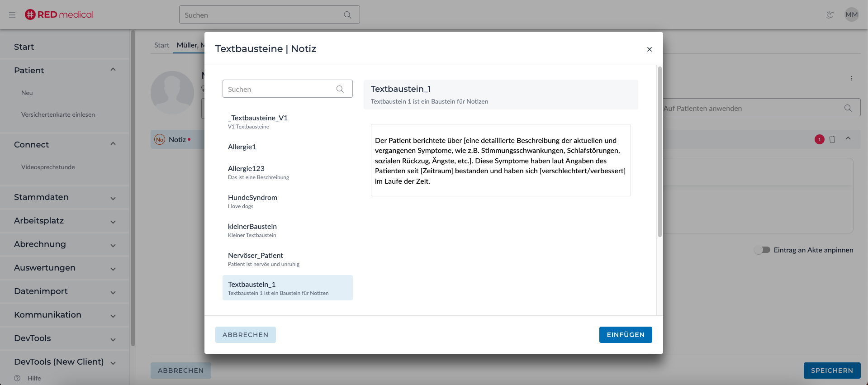Click the search icon in Textbausteine dialog
This screenshot has height=385, width=868.
click(340, 89)
